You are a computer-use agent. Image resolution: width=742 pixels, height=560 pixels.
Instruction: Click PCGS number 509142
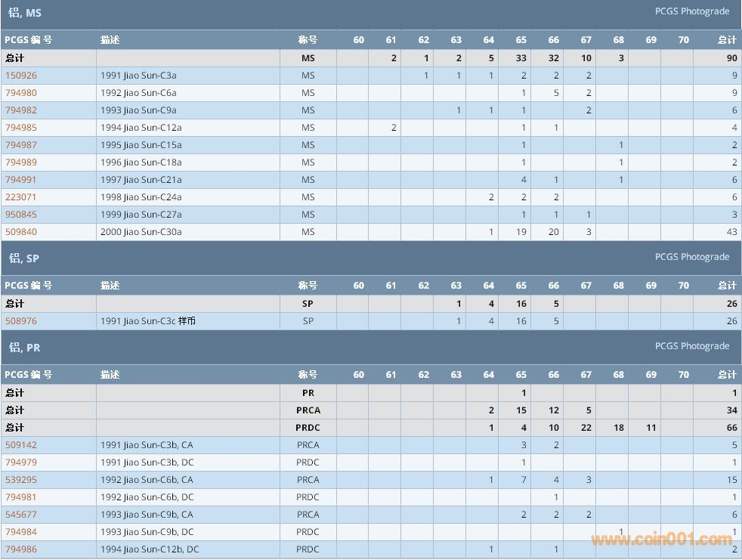point(21,445)
